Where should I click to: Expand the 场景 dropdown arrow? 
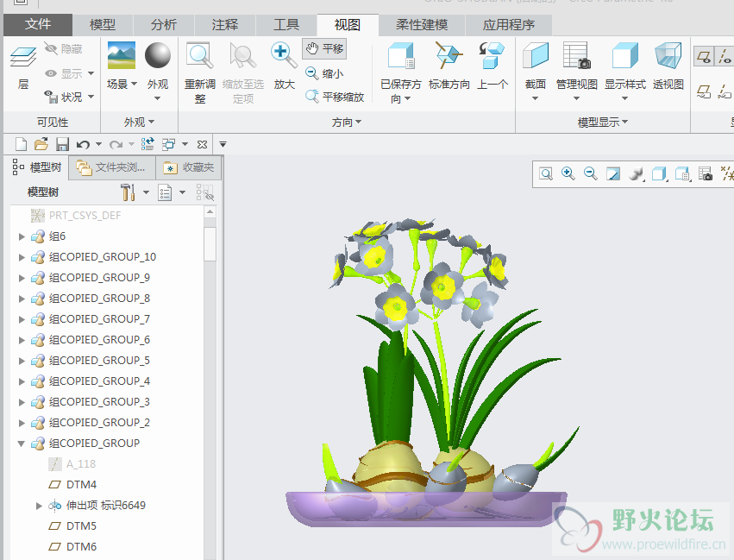134,85
